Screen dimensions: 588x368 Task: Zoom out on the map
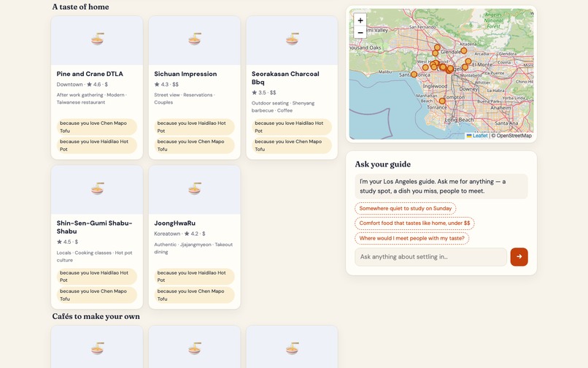360,32
